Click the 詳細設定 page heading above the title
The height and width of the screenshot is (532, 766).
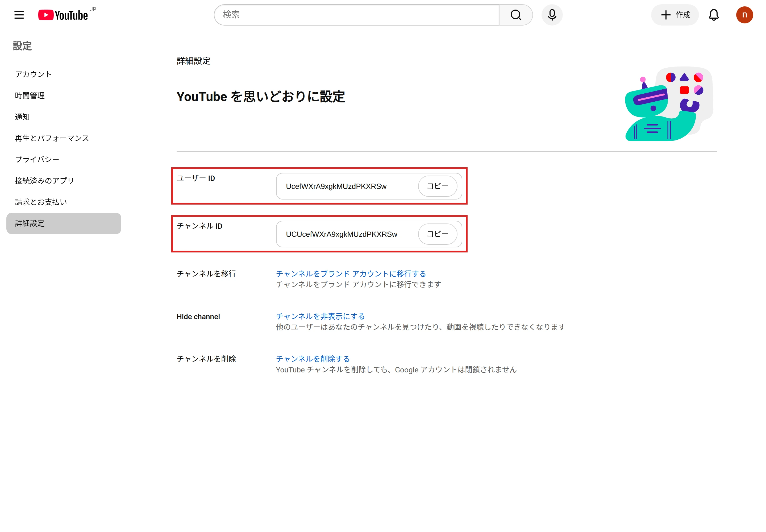[193, 61]
